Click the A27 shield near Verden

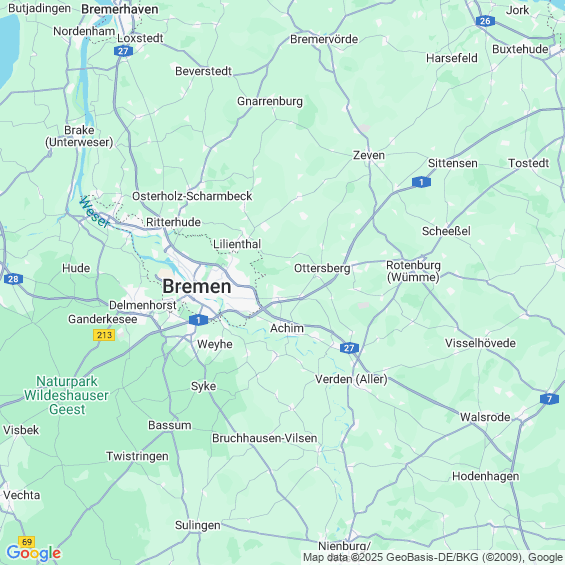349,348
